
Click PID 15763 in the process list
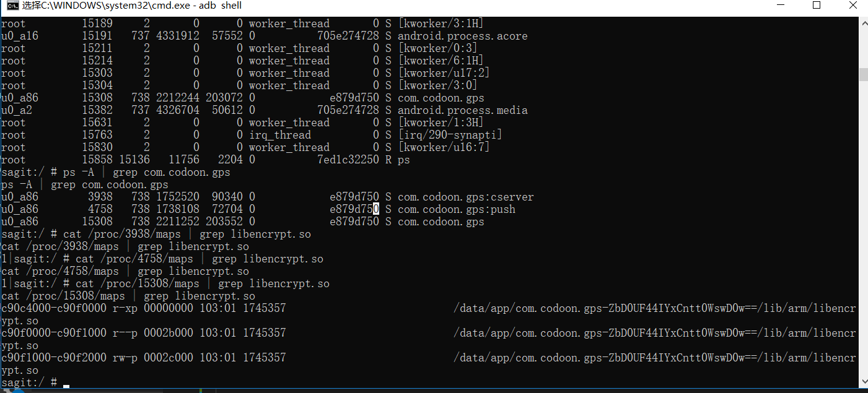[97, 135]
